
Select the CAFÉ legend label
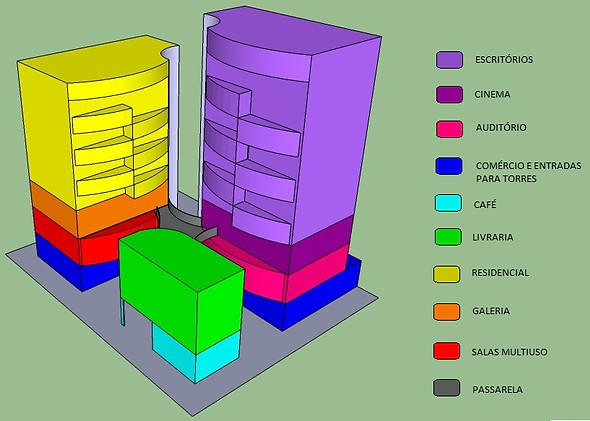point(485,204)
